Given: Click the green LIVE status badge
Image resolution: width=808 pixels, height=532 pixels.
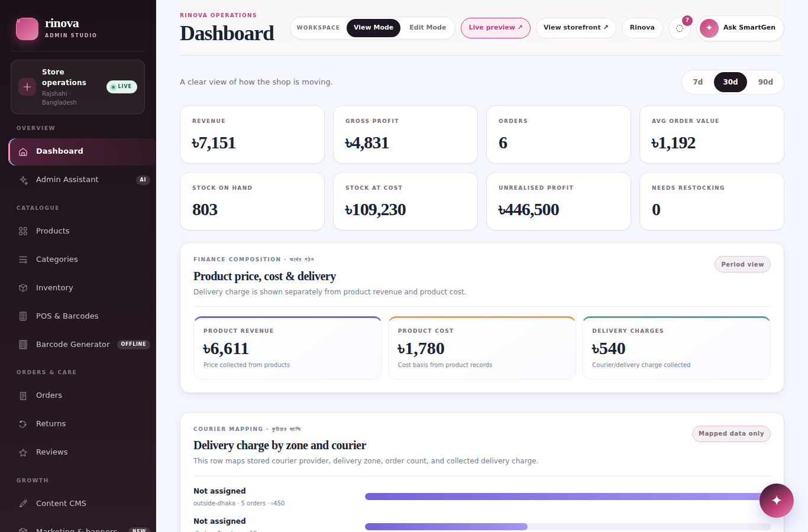Looking at the screenshot, I should tap(122, 87).
